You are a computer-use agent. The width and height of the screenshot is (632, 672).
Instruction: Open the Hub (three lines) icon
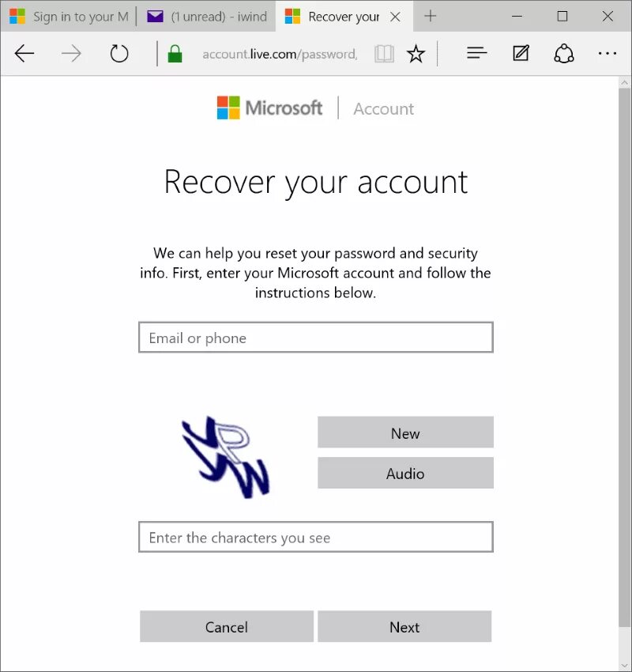click(476, 53)
